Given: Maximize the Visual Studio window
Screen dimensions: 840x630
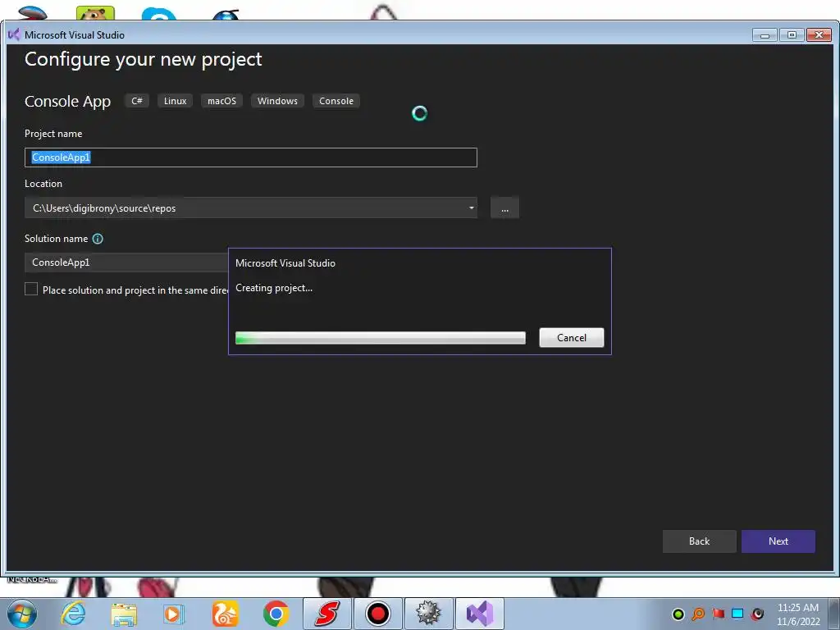Looking at the screenshot, I should [792, 35].
